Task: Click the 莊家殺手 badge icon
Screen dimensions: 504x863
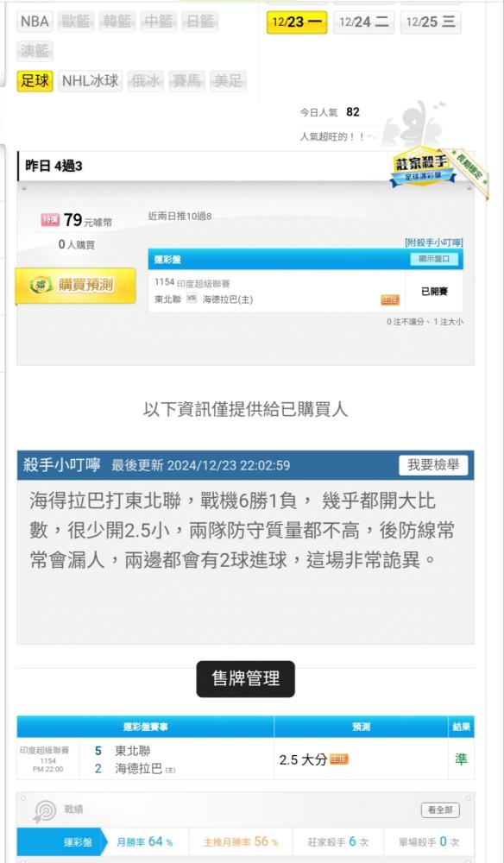Action: coord(423,168)
